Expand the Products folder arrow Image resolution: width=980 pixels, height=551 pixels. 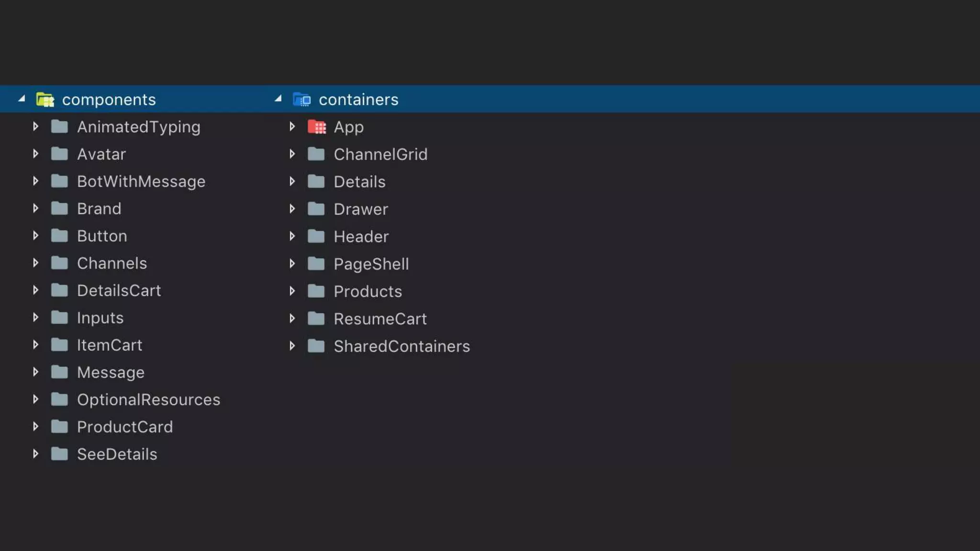pyautogui.click(x=292, y=291)
